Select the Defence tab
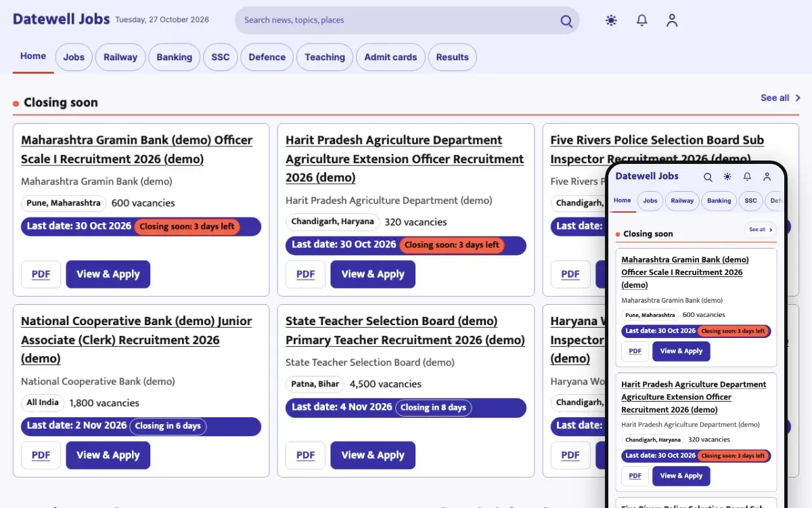Screen dimensions: 812x508 (x=267, y=58)
